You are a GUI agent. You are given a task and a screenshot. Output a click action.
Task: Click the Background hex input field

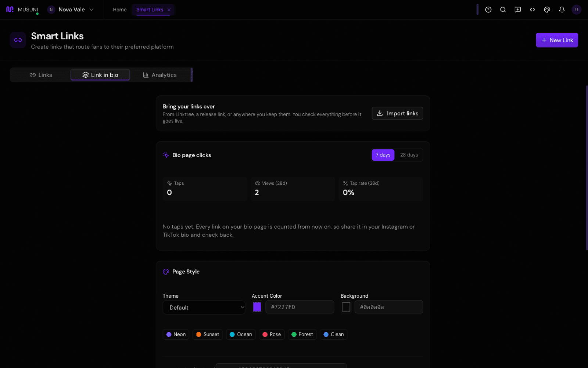(389, 307)
